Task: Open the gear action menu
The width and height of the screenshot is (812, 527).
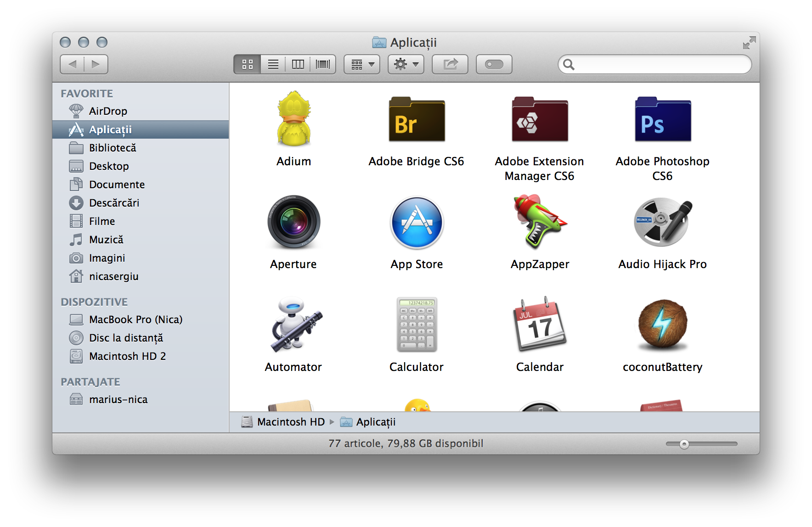Action: (406, 64)
